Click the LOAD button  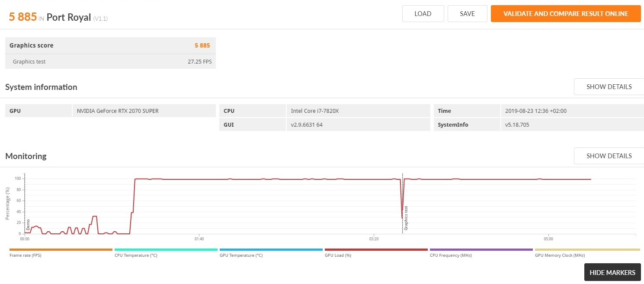(x=423, y=13)
